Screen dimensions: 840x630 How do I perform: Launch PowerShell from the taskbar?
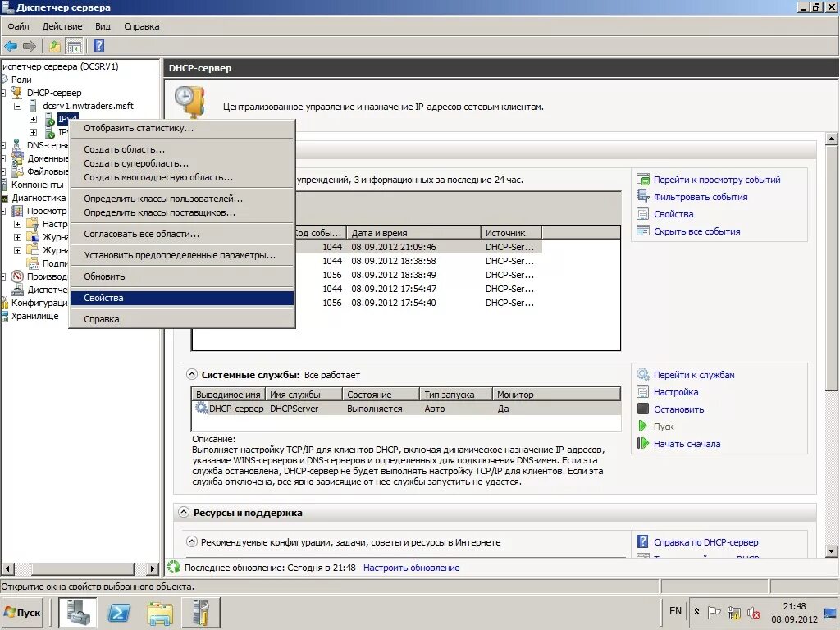pos(118,612)
